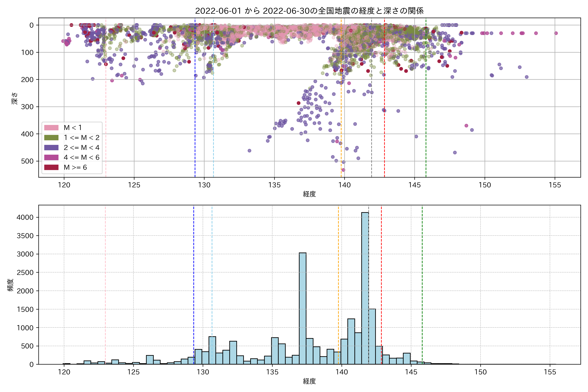Click the 経度 label under the histogram
This screenshot has width=588, height=392.
(309, 381)
